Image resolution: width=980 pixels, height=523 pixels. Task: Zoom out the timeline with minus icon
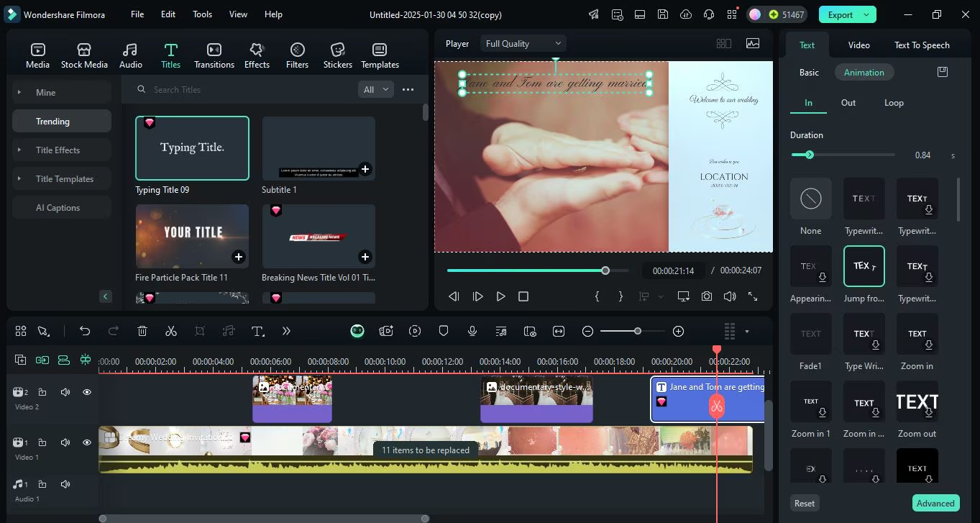point(587,331)
